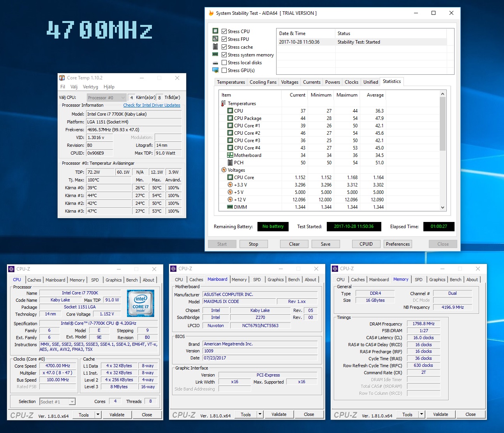Viewport: 504px width, 433px height.
Task: Click the Stress system memory RAM icon
Action: [x=215, y=55]
